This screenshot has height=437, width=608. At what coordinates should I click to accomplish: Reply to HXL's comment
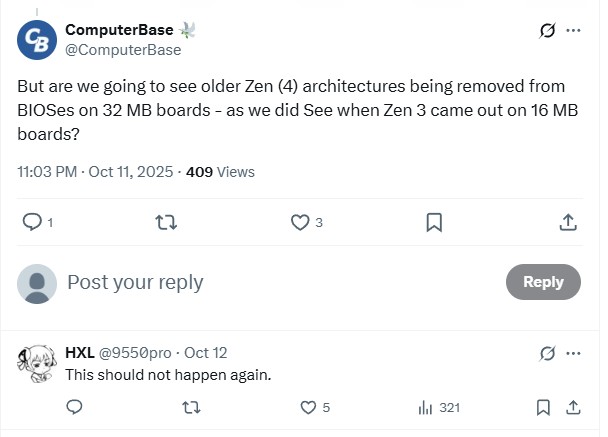pos(73,407)
